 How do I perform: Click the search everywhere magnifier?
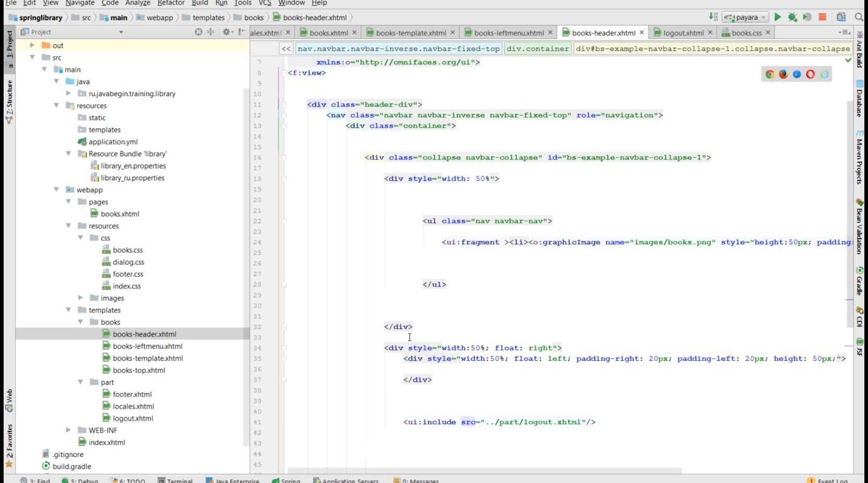(x=859, y=17)
